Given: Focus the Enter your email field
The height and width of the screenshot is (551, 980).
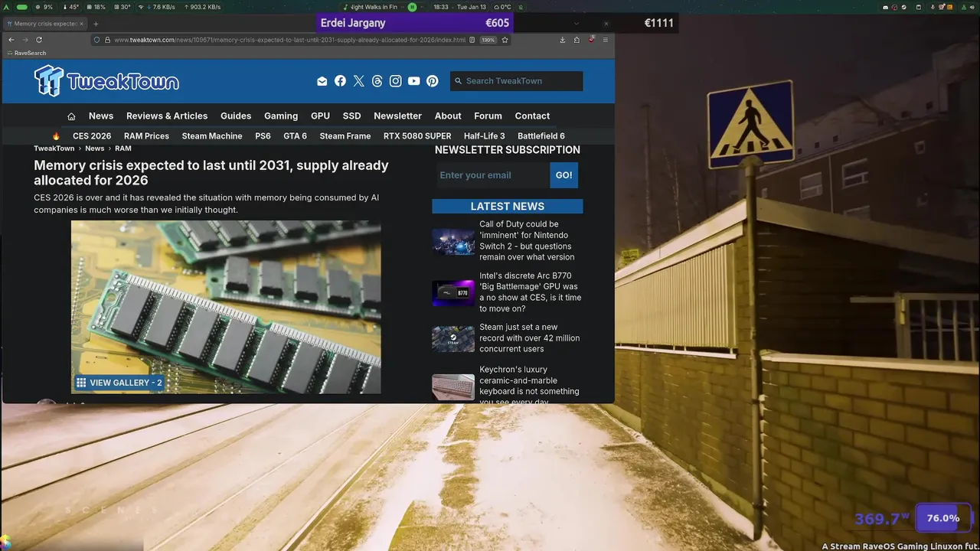Looking at the screenshot, I should pos(493,175).
